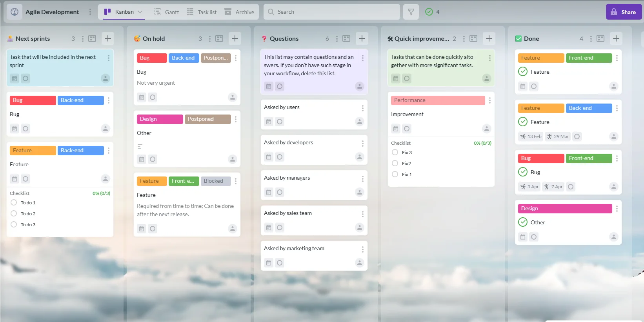The width and height of the screenshot is (644, 322).
Task: Assign member to Blocked Feature card
Action: click(x=233, y=229)
